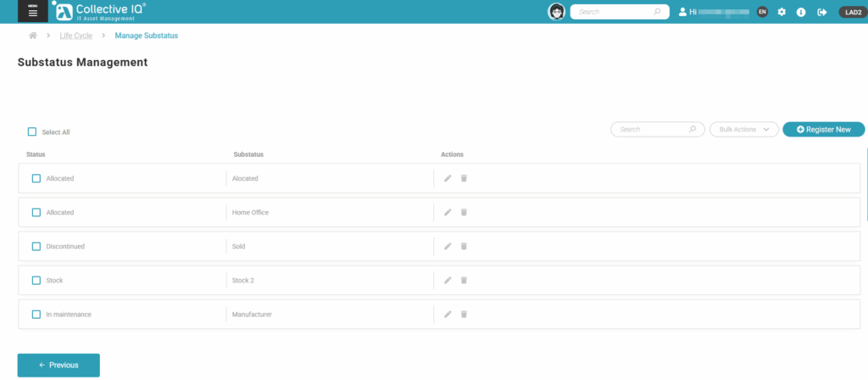Click the table search field

pos(651,129)
